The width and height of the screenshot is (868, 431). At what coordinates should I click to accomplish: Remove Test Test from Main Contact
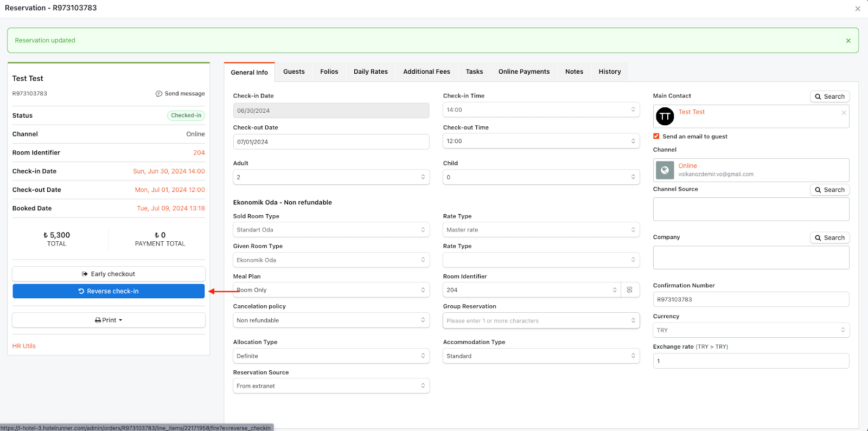click(844, 113)
